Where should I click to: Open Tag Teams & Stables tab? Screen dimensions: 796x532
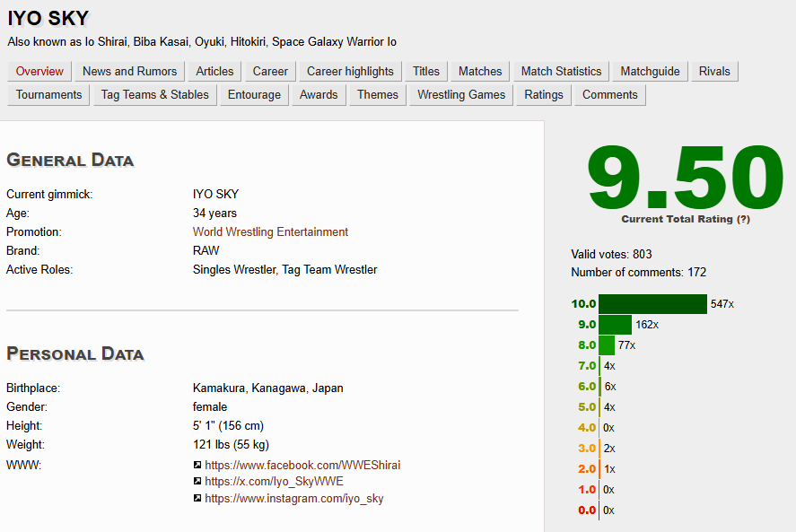[x=155, y=95]
